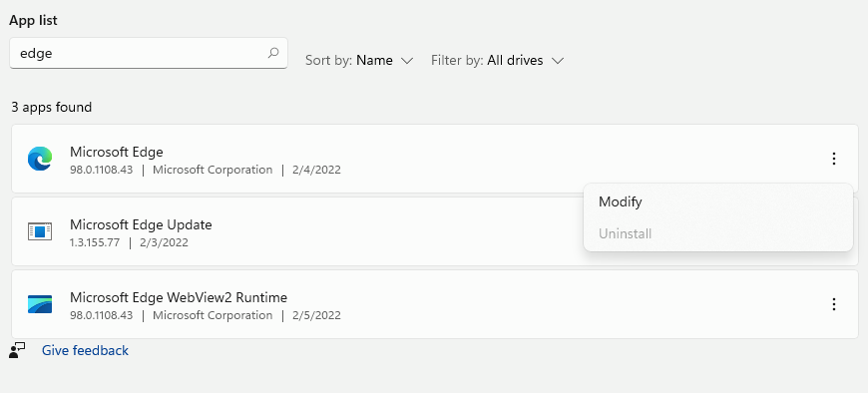Screen dimensions: 868x393
Task: Click the Edge WebView2 Runtime app icon
Action: 40,304
